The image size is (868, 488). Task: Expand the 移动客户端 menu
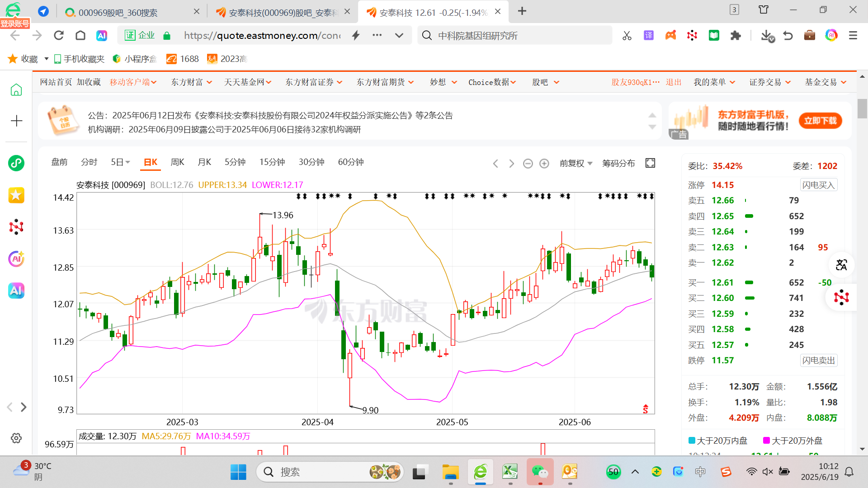coord(133,82)
